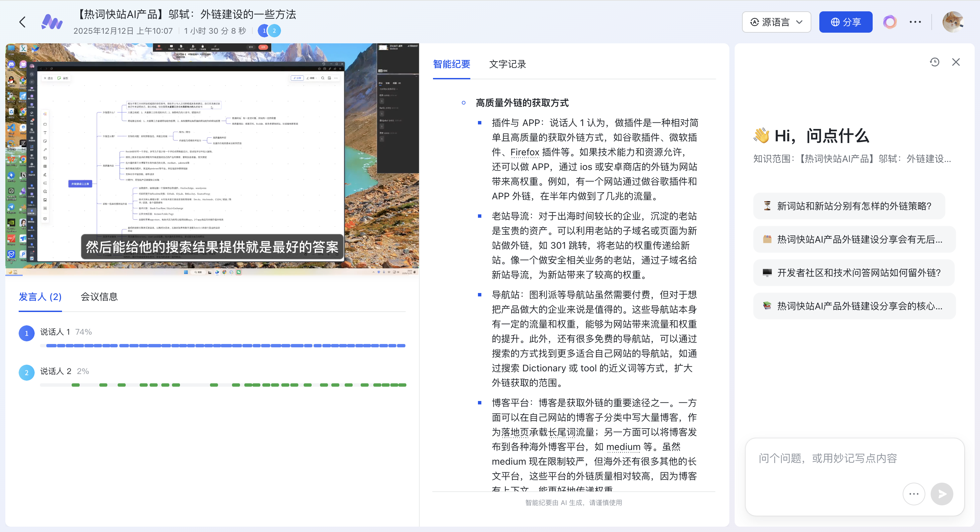980x532 pixels.
Task: Click the 问个问题 input field
Action: point(827,458)
